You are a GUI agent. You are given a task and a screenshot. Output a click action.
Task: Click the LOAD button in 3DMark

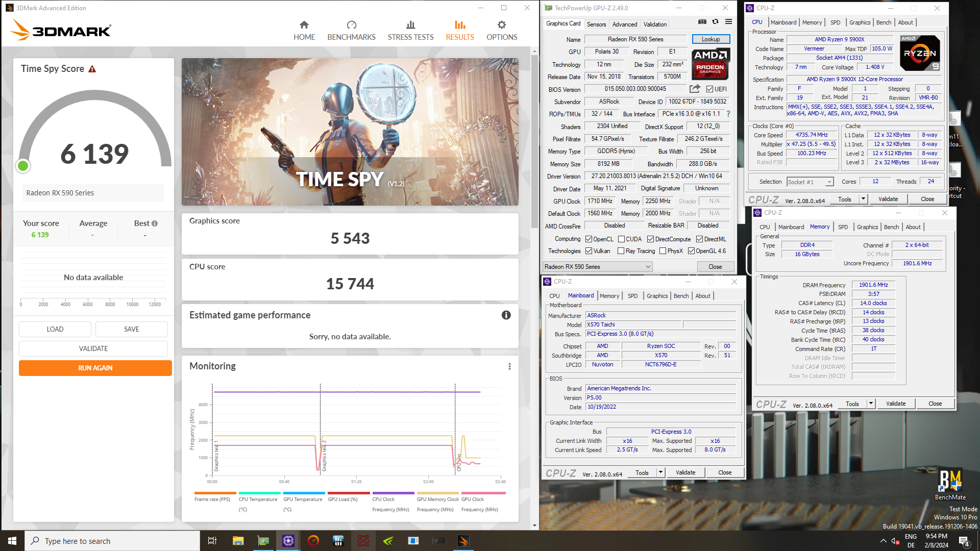pyautogui.click(x=55, y=329)
